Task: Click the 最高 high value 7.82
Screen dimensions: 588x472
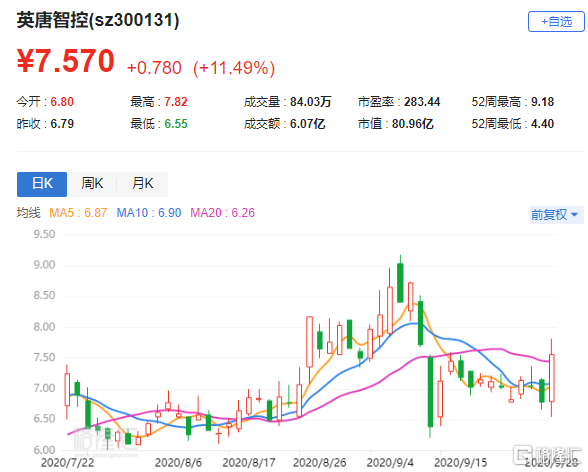Action: click(176, 102)
